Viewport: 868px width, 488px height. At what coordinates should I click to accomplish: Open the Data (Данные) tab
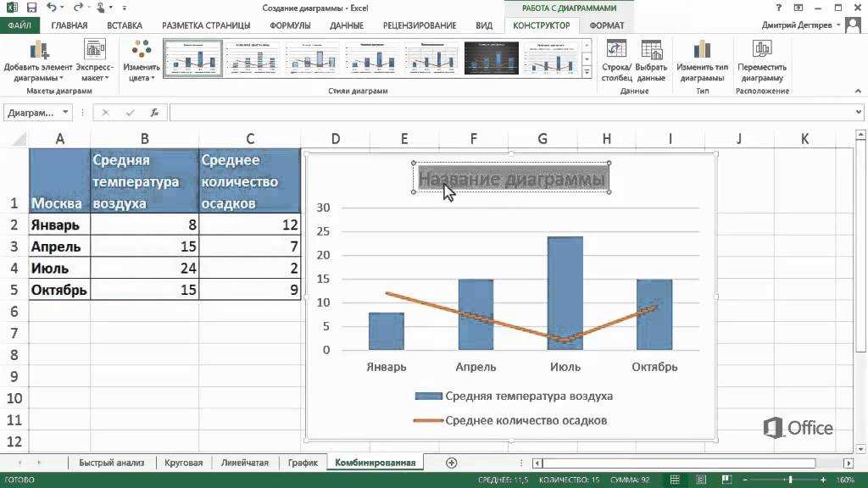click(x=347, y=25)
